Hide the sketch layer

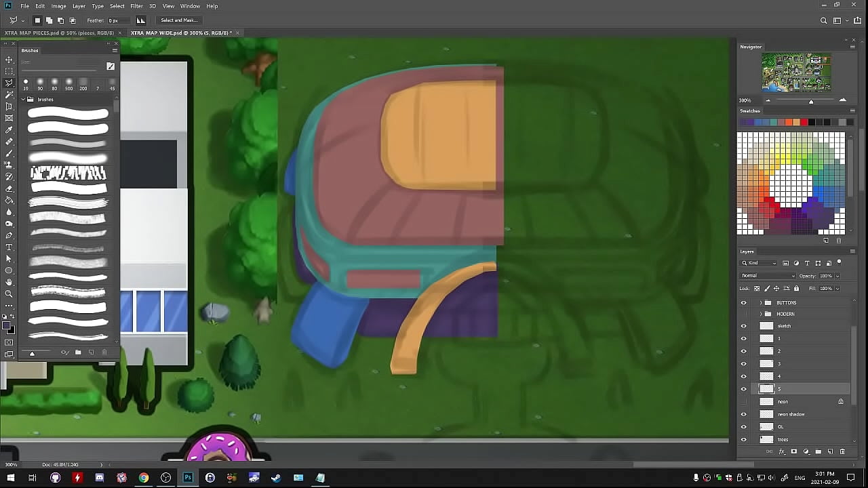[743, 326]
